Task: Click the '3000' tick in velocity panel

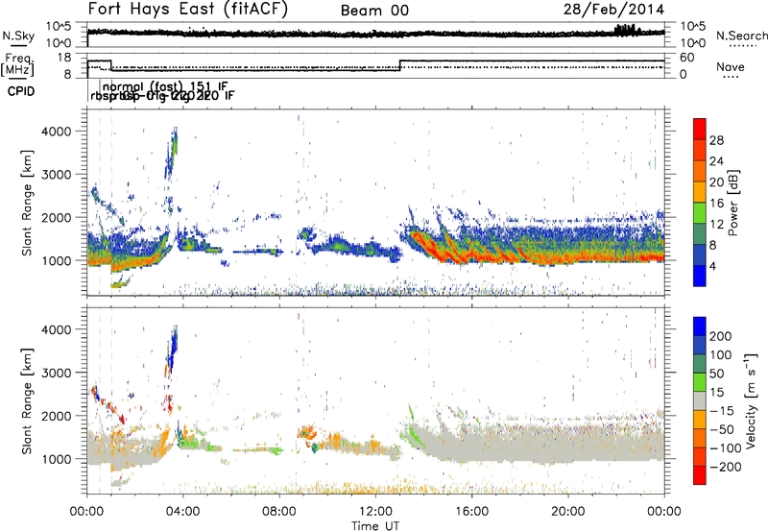Action: coord(57,373)
